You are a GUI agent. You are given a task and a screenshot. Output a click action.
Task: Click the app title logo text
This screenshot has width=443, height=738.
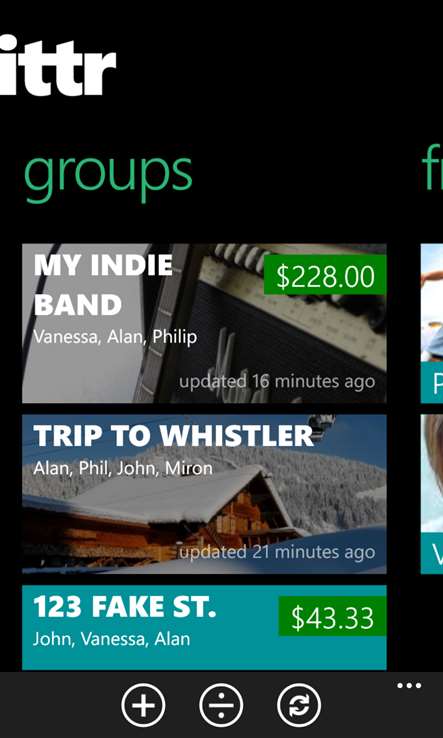[57, 68]
